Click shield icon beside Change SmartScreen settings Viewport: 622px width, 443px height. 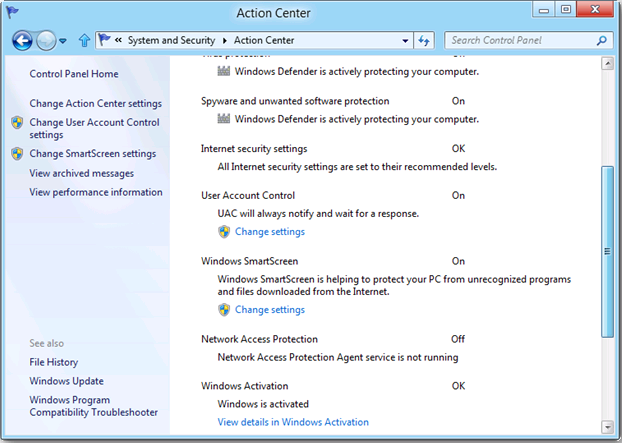tap(17, 153)
